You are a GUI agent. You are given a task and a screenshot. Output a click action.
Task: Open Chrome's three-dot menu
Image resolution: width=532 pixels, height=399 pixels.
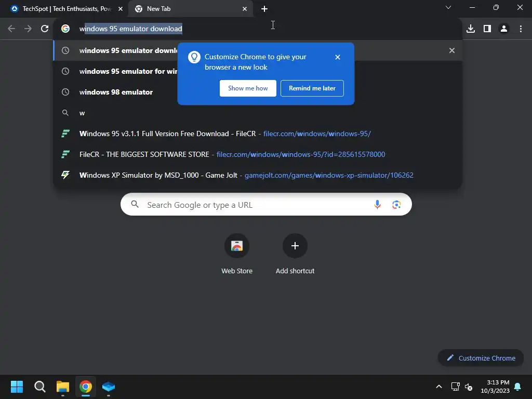coord(521,29)
